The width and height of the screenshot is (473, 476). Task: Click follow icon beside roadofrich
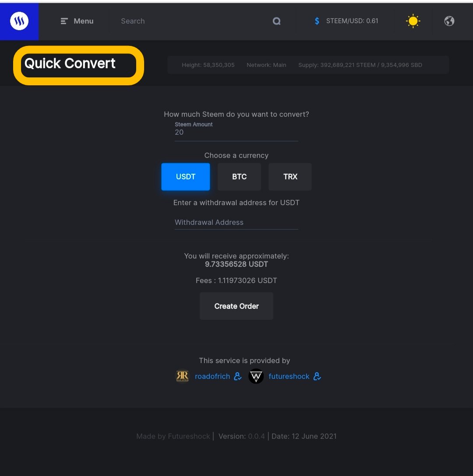[x=238, y=376]
